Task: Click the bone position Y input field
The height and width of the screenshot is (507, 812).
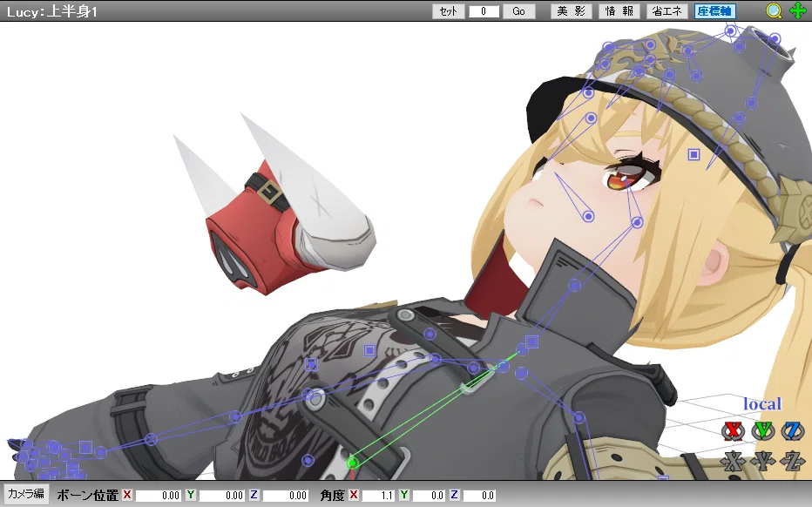Action: 221,495
